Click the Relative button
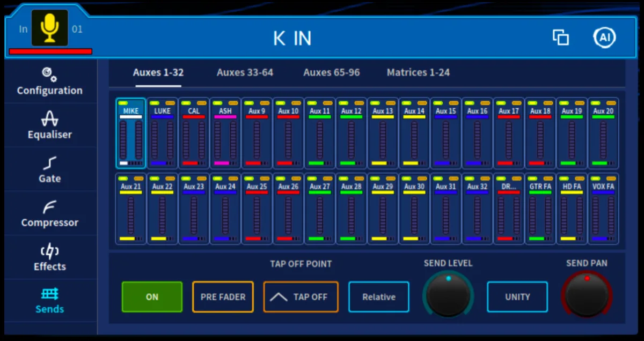 pyautogui.click(x=379, y=297)
